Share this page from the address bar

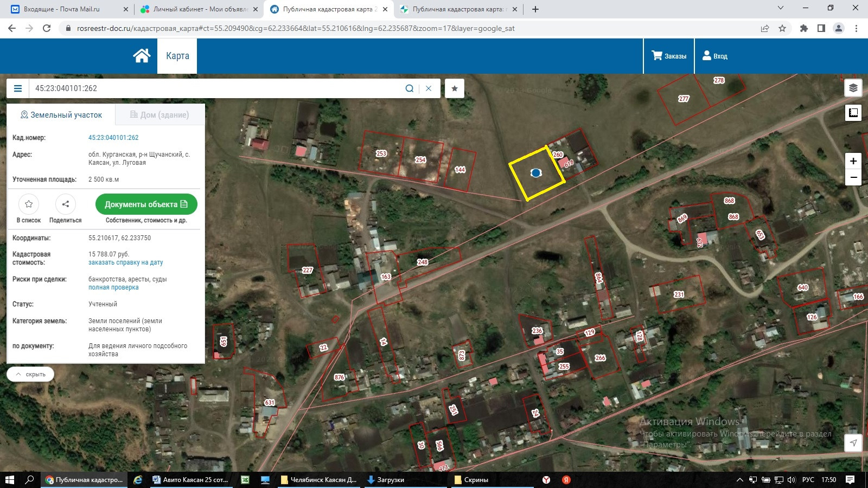(765, 28)
